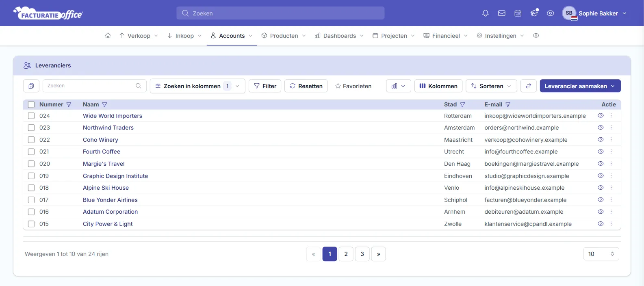The width and height of the screenshot is (644, 286).
Task: Open the Graphic Design Institute link
Action: (115, 176)
